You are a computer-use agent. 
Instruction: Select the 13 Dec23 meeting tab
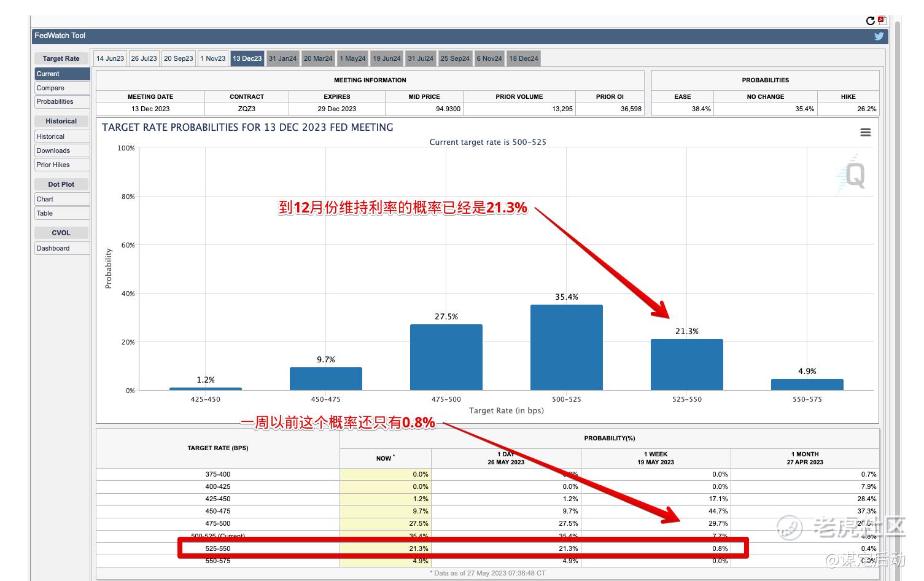(x=247, y=58)
